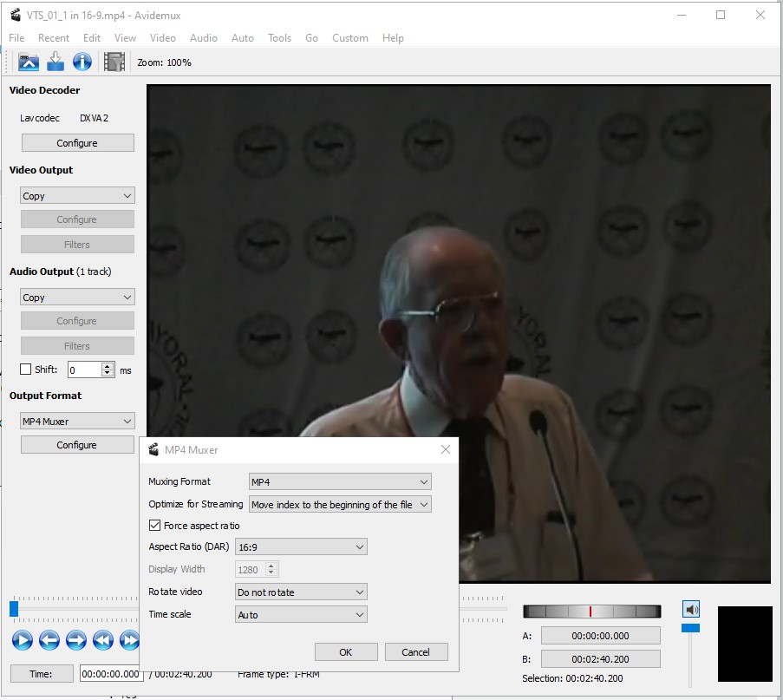Go to the next frame with right arrow
The width and height of the screenshot is (783, 700).
tap(76, 640)
